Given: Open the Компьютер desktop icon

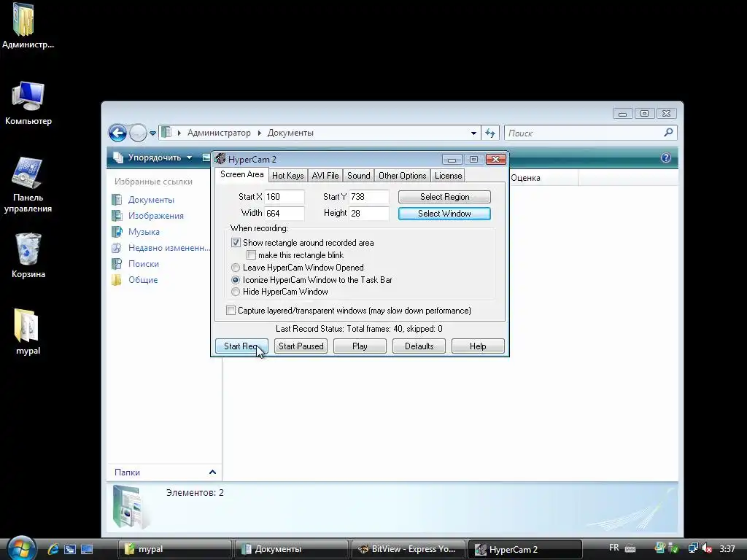Looking at the screenshot, I should click(x=28, y=97).
